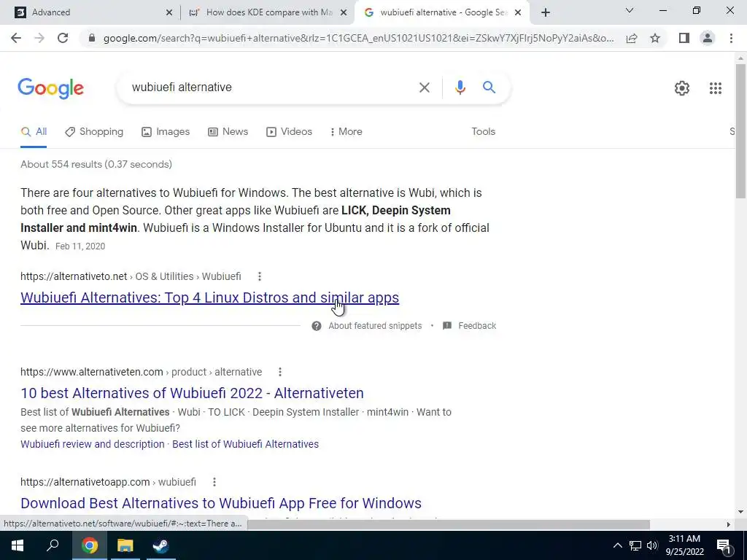747x560 pixels.
Task: Open options for the alternativetoapp.com result
Action: coord(214,482)
